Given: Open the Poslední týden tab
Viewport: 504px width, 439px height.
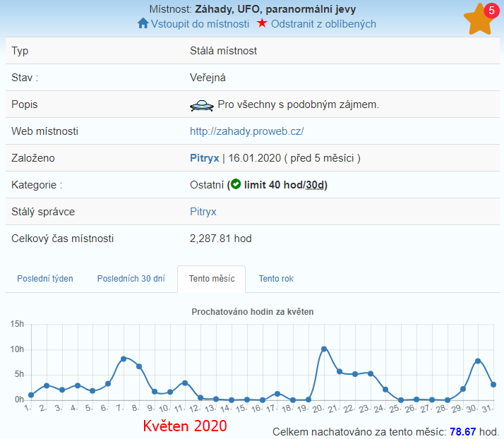Looking at the screenshot, I should pos(44,279).
